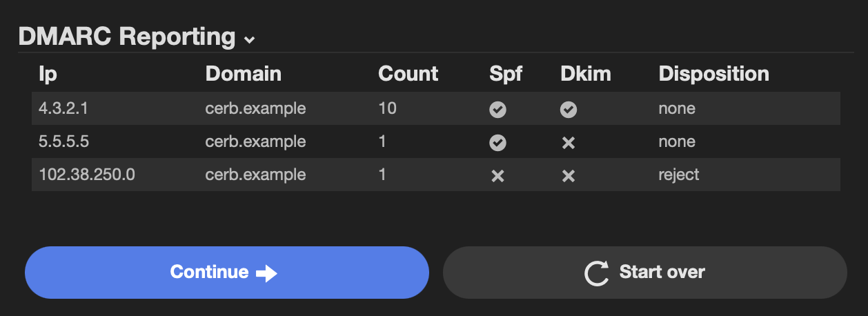The width and height of the screenshot is (868, 316).
Task: Click the circular restart icon
Action: (597, 273)
